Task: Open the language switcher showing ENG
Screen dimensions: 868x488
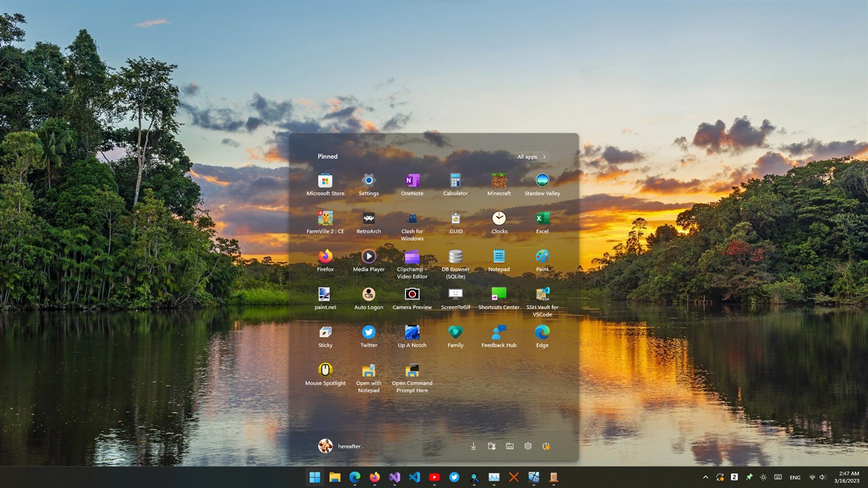Action: 795,477
